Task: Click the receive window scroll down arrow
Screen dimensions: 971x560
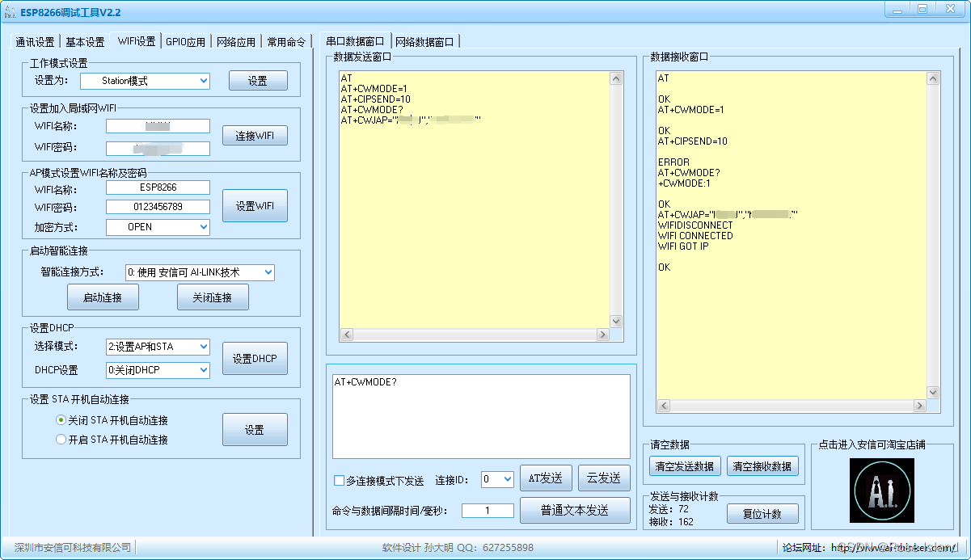Action: point(934,393)
